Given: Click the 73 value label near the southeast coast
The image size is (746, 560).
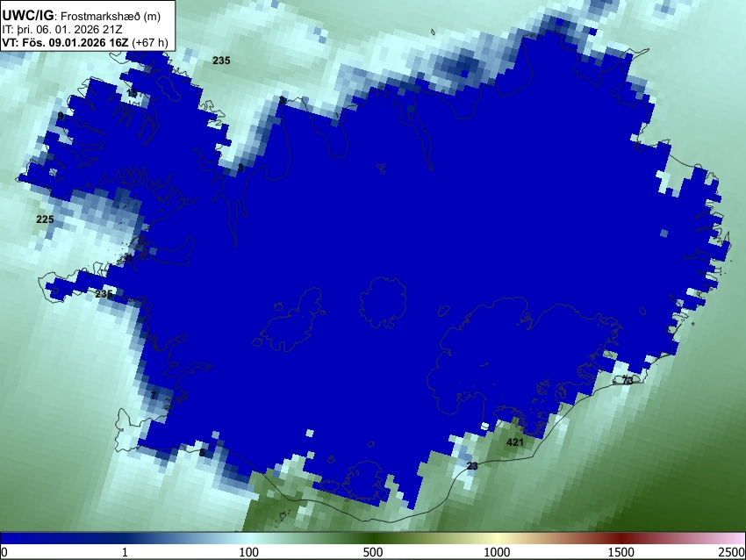Looking at the screenshot, I should (628, 381).
